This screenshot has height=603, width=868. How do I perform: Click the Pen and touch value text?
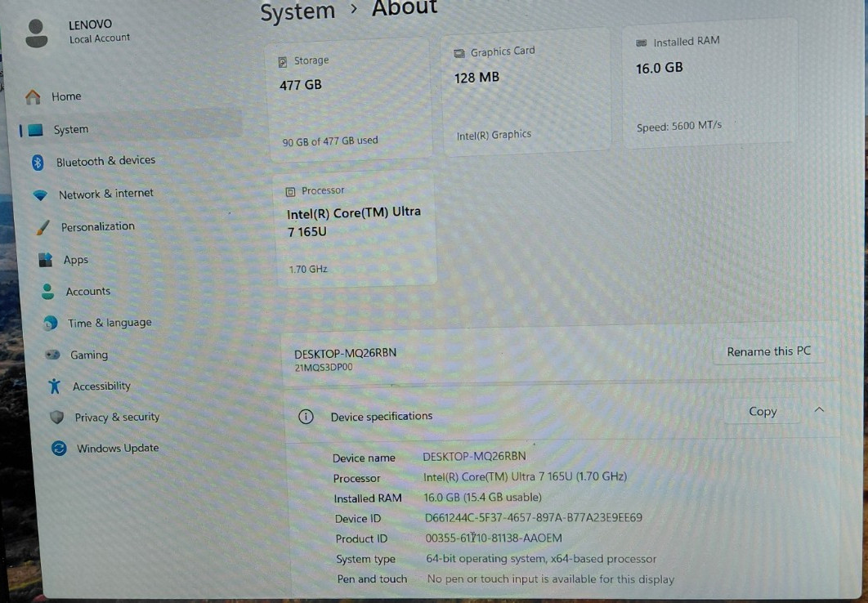click(550, 579)
